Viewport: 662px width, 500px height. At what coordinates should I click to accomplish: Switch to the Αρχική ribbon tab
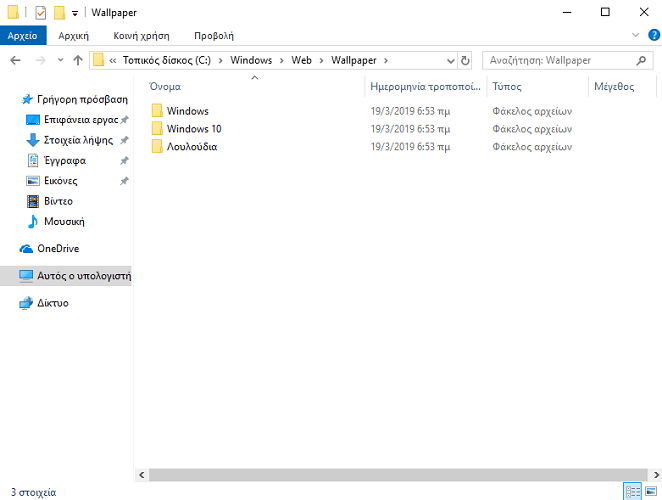click(73, 36)
